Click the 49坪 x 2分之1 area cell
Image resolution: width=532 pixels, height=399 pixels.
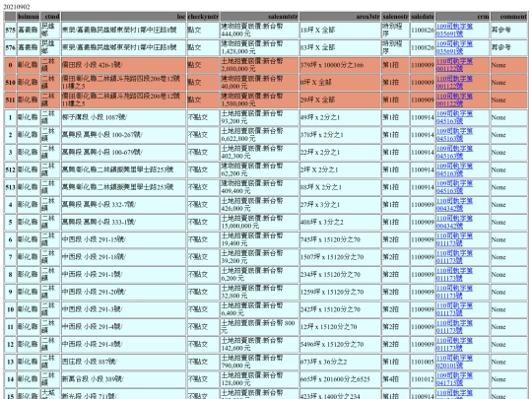pos(340,117)
